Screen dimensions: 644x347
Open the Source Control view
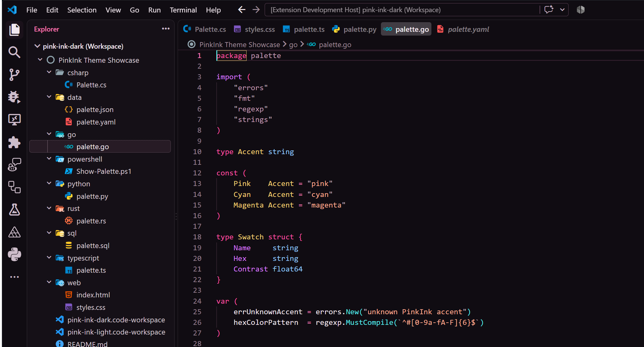(14, 75)
